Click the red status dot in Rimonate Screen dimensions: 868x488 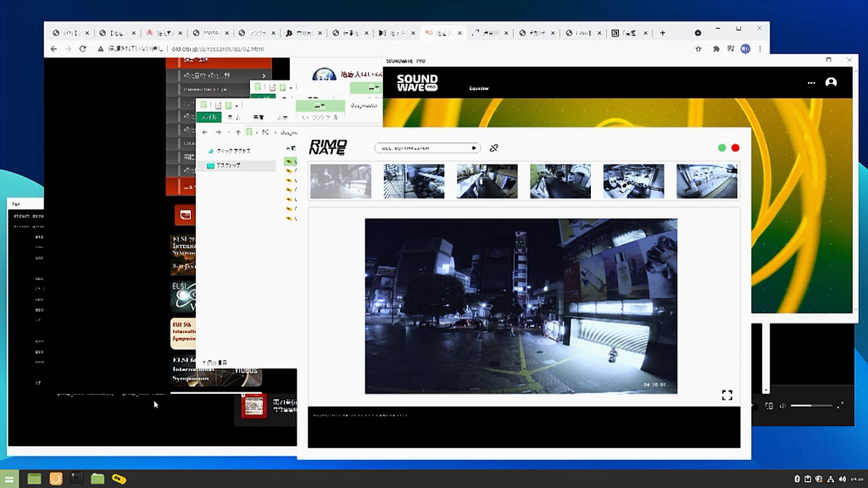(x=736, y=148)
